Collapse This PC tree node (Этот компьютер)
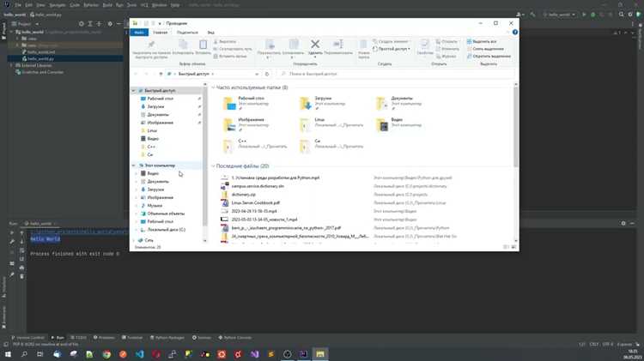 tap(133, 165)
